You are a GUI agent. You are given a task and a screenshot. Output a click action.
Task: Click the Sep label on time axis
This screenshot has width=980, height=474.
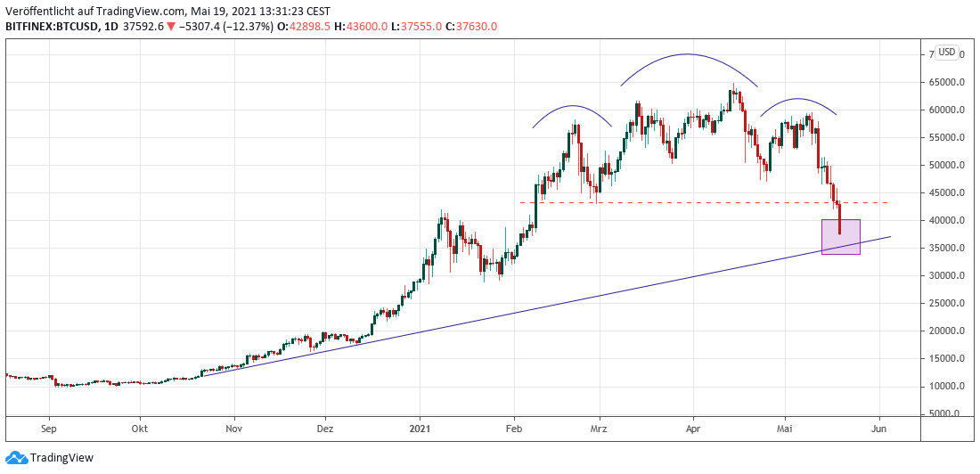tap(49, 429)
